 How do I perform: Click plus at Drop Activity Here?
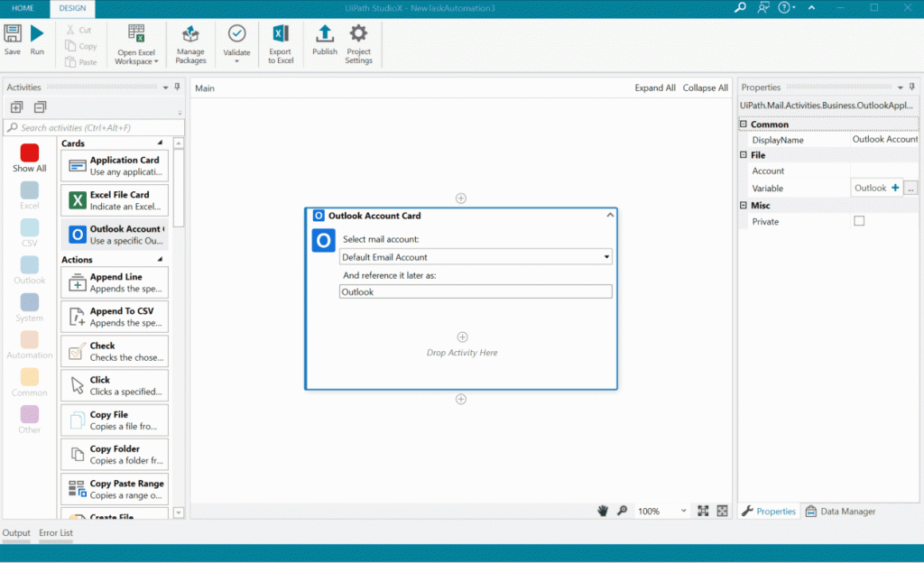(462, 337)
